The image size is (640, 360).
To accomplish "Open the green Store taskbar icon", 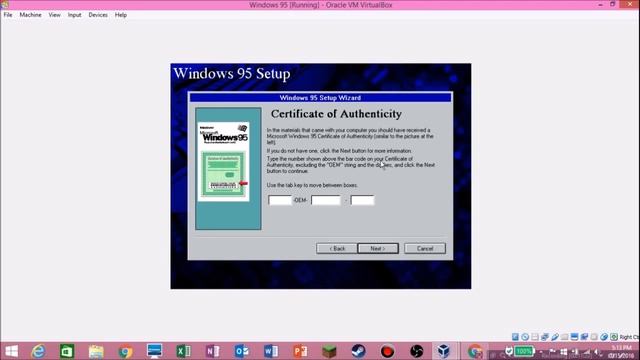I will click(67, 351).
